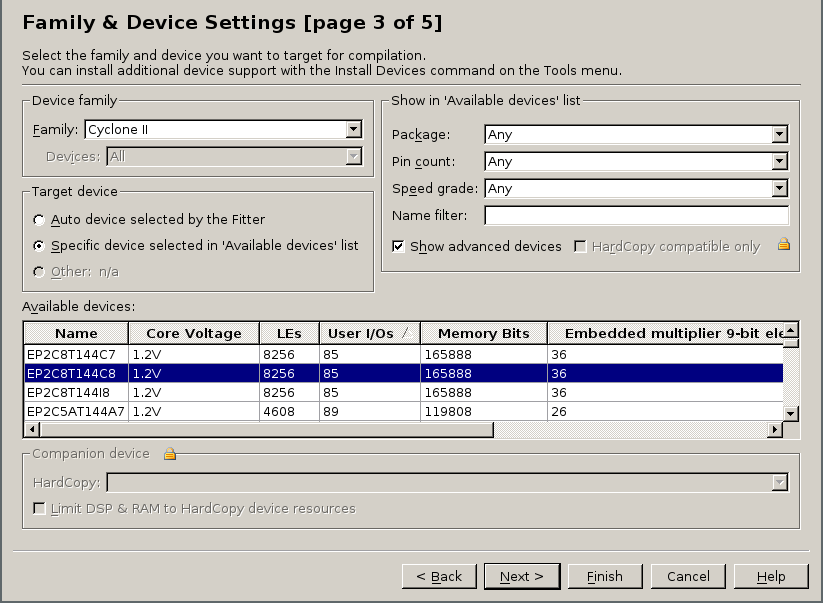Sort by the LEs column header
Viewport: 823px width, 603px height.
289,333
